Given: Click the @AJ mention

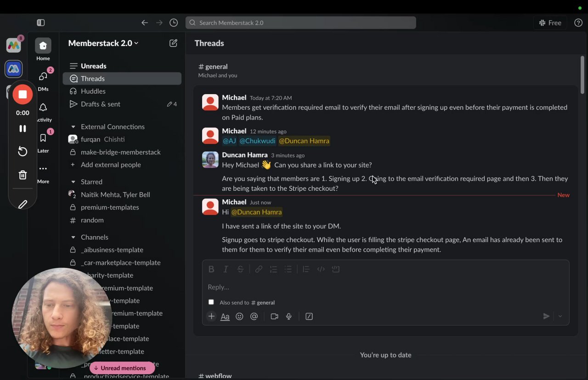Looking at the screenshot, I should pos(229,141).
